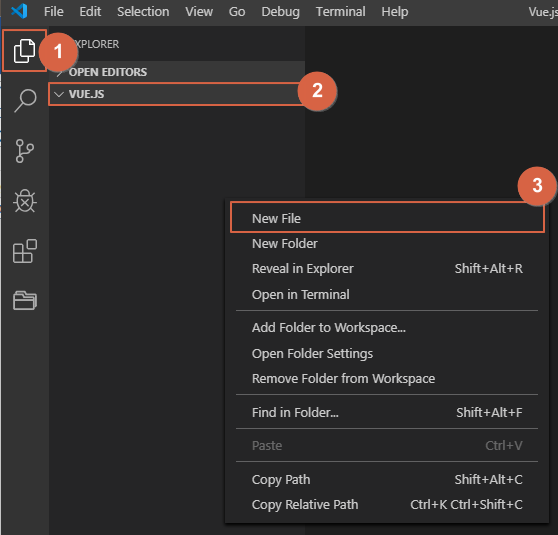Collapse the VUE.JS folder section
The image size is (558, 535).
[x=177, y=94]
